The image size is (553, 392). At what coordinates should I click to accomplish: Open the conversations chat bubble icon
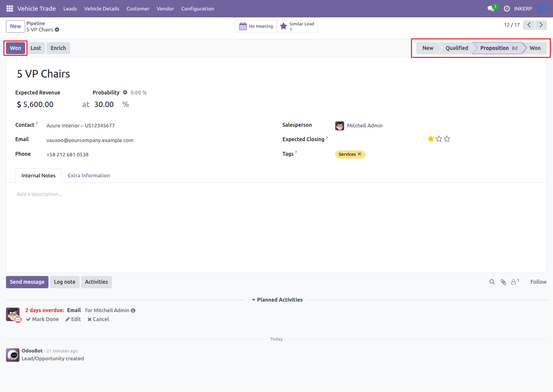[491, 9]
